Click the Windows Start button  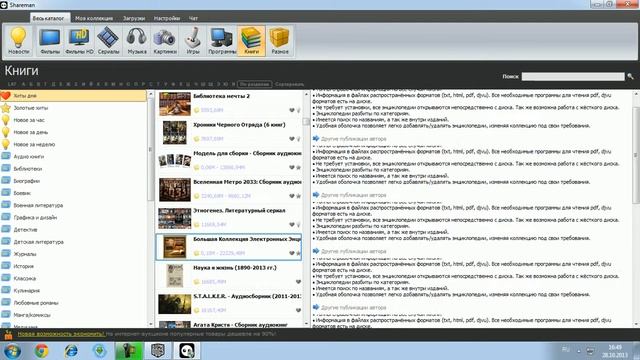pos(12,351)
